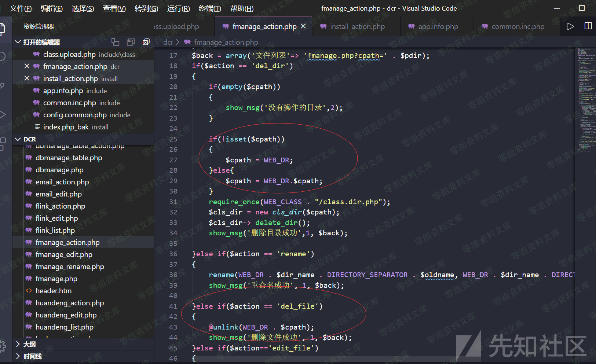Click the Save All icon in open editors
The image size is (596, 364).
tap(131, 42)
